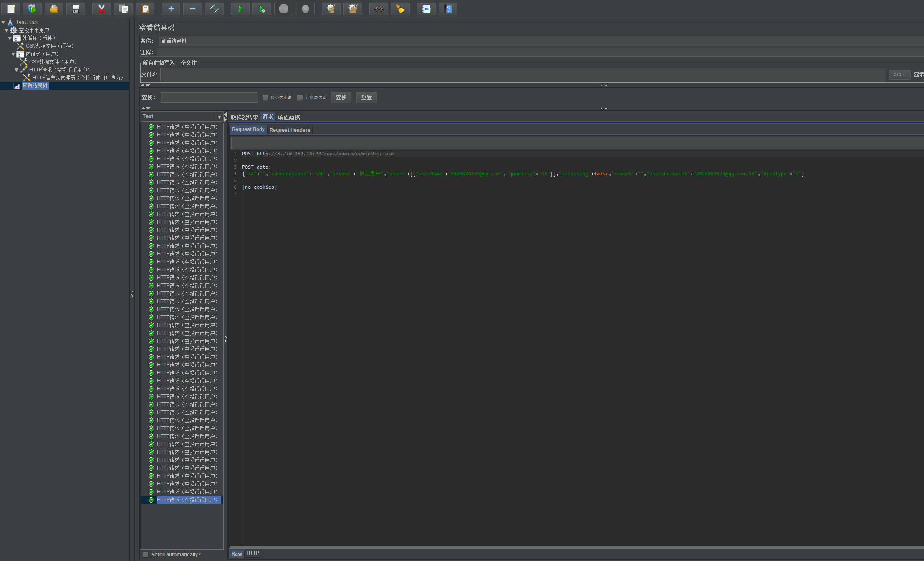924x561 pixels.
Task: Click the vertical splitter handle beside results list
Action: [226, 339]
